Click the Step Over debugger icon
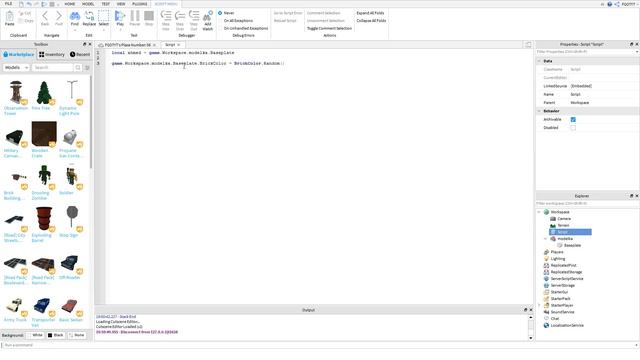Viewport: 640px width, 360px height. [x=180, y=16]
